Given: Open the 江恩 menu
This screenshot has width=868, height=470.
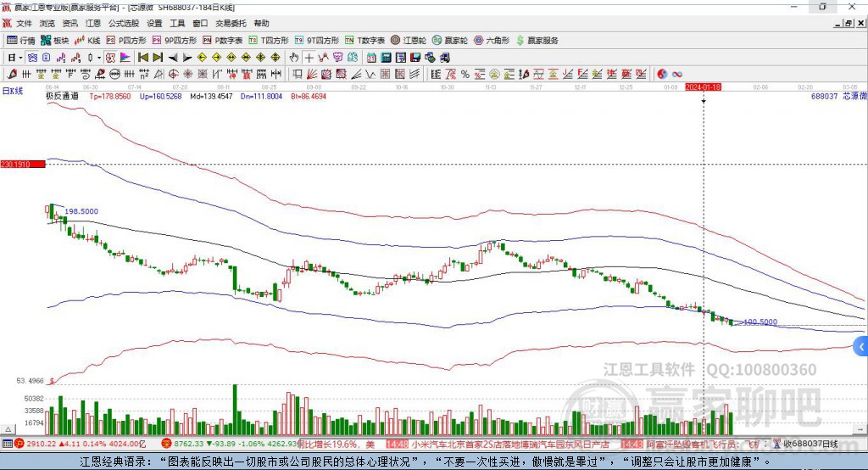Looking at the screenshot, I should pyautogui.click(x=93, y=24).
